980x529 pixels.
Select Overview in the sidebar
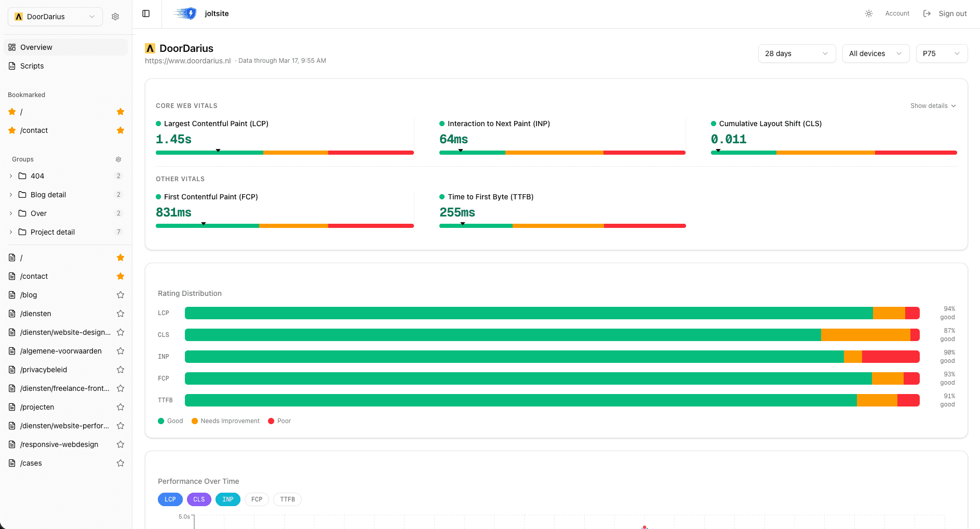pyautogui.click(x=36, y=47)
